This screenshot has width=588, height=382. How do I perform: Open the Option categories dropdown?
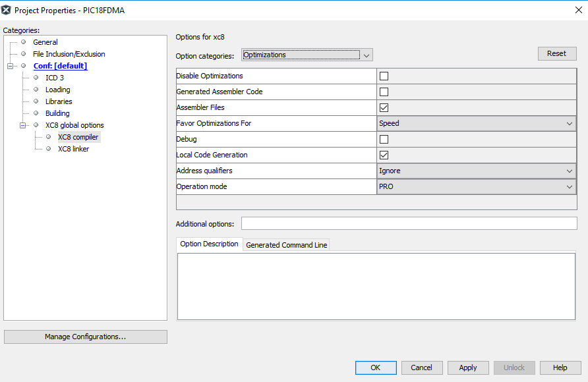click(x=307, y=55)
